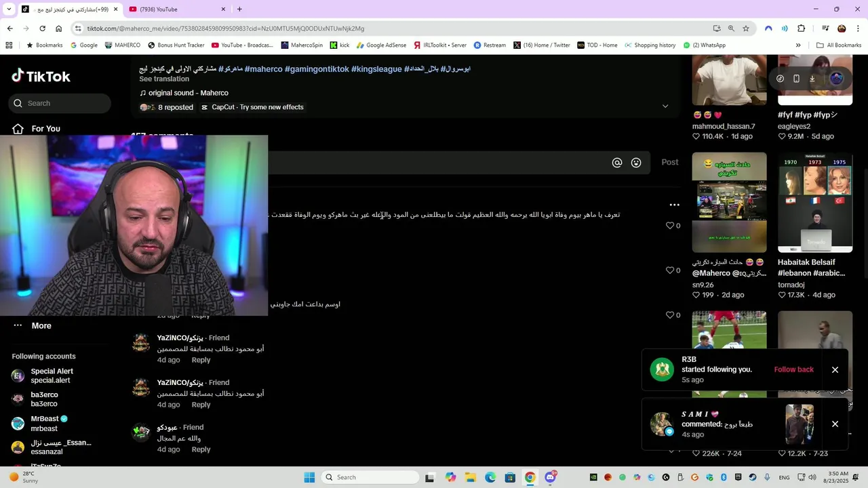868x488 pixels.
Task: Click download icon in floating pill
Action: [x=812, y=79]
